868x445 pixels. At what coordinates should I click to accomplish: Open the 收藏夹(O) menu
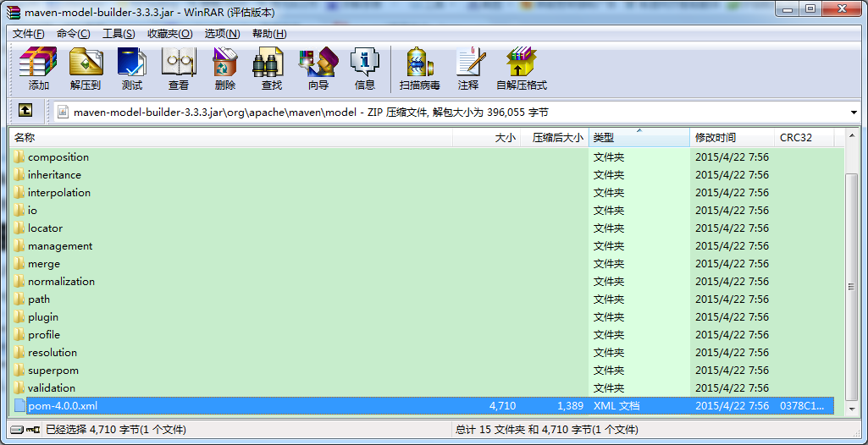click(169, 34)
